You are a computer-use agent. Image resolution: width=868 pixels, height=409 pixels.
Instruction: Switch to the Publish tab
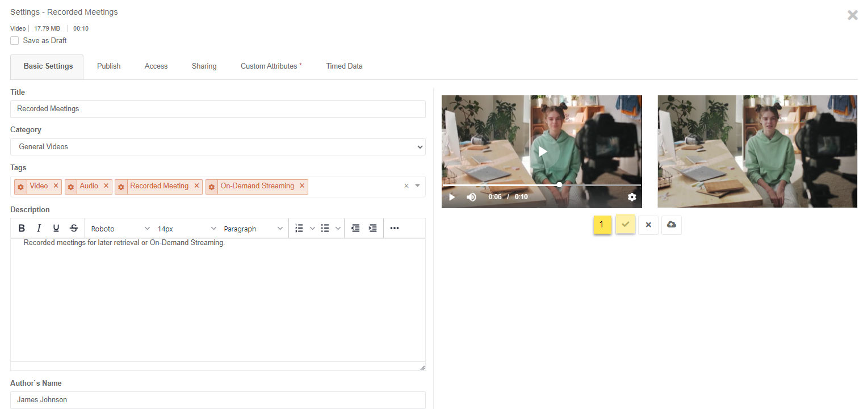pos(108,66)
